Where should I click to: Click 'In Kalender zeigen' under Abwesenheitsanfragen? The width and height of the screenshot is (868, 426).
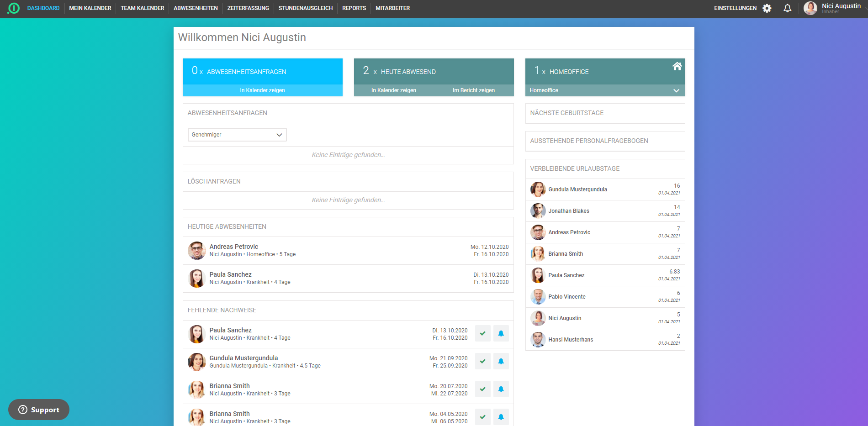[262, 90]
